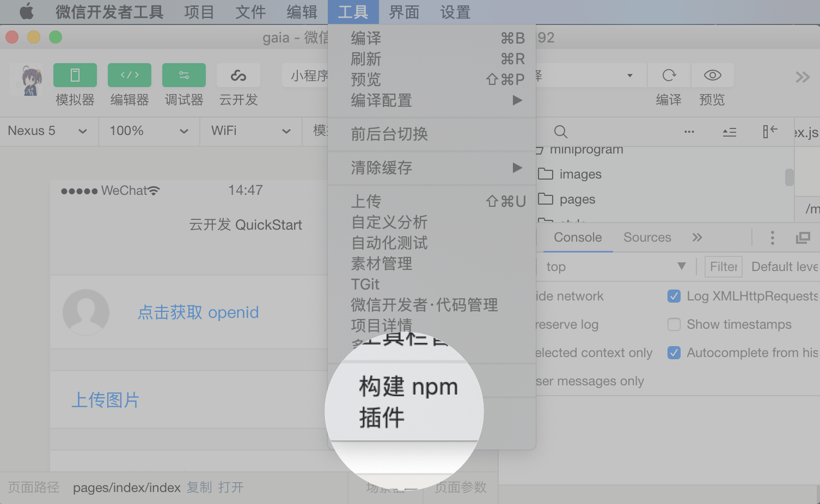Open the WiFi network throttling dropdown
Image resolution: width=820 pixels, height=504 pixels.
(x=250, y=131)
